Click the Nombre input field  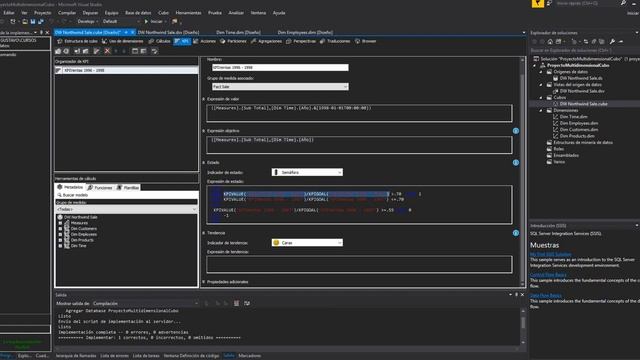click(x=280, y=67)
